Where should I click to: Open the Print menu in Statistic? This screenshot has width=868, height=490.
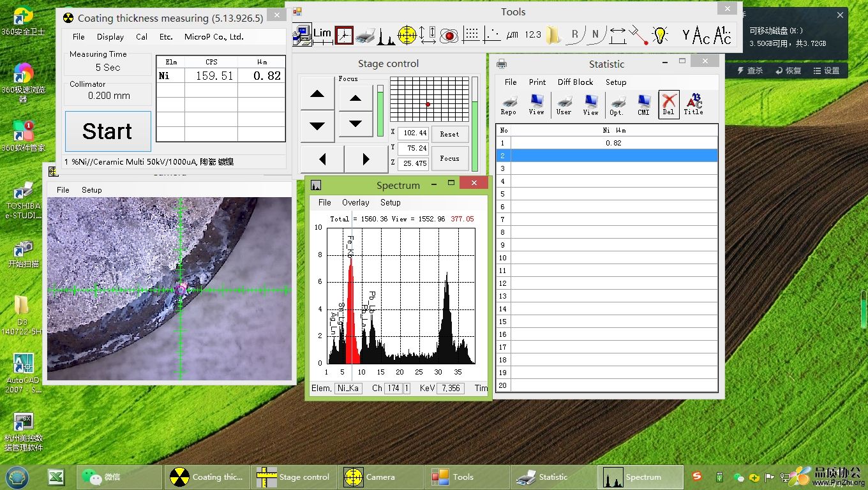pos(537,82)
